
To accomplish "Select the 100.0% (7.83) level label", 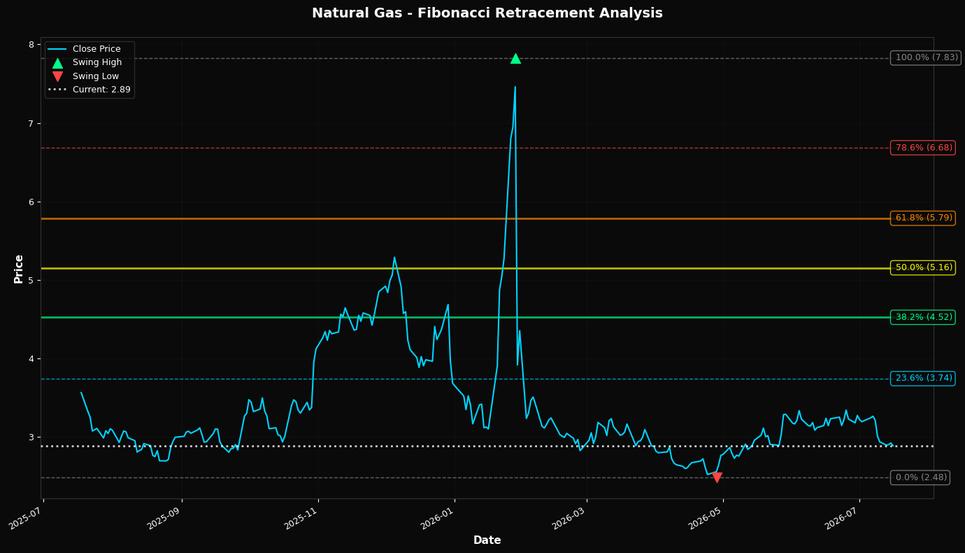I will pos(926,57).
